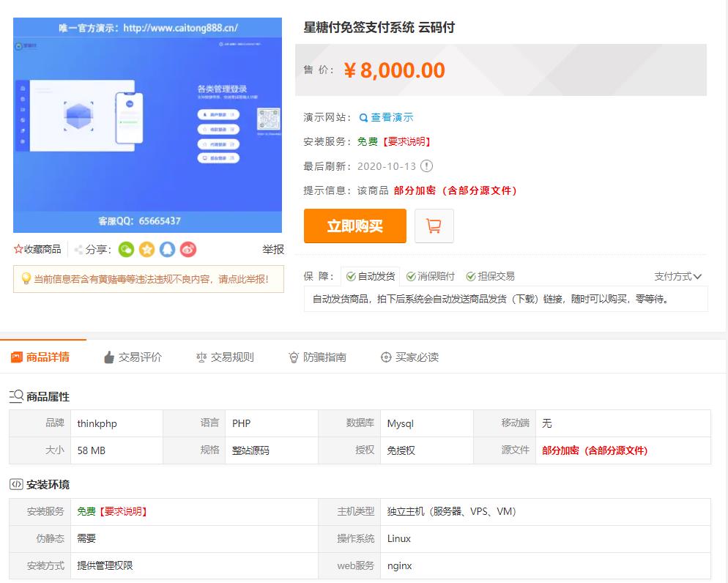Expand the 支付方式 dropdown

pyautogui.click(x=678, y=277)
